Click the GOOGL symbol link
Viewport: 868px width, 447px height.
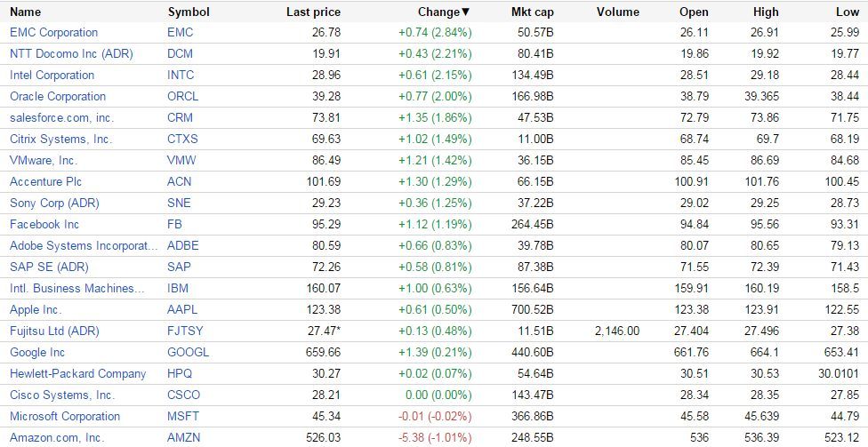188,352
